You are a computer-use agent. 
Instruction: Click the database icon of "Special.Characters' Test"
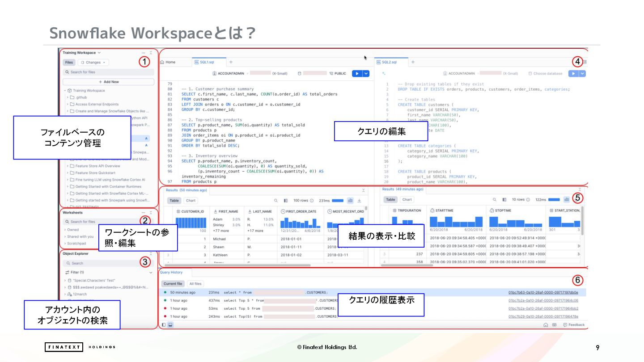69,281
